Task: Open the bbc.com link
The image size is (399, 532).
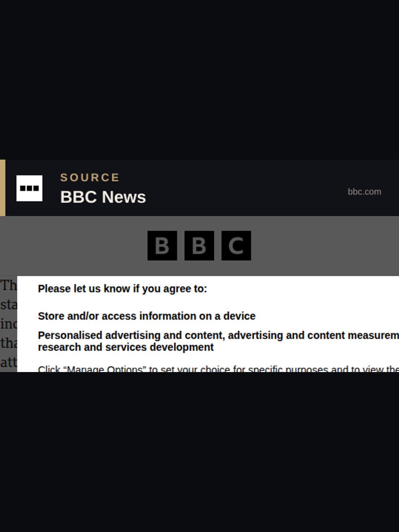Action: (364, 191)
